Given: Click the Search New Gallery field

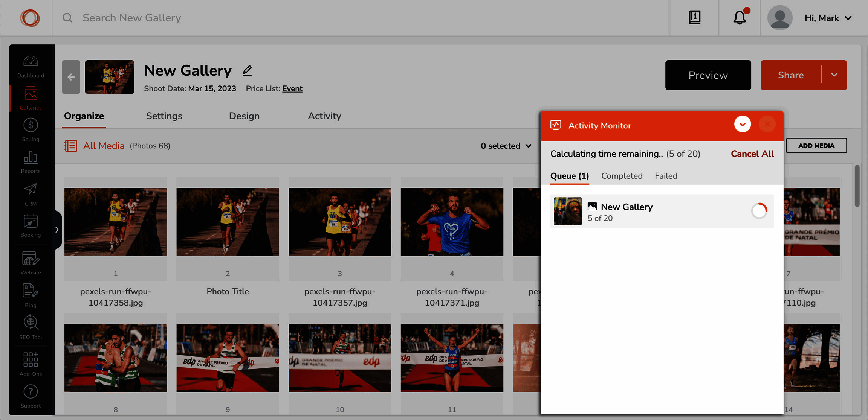Looking at the screenshot, I should pos(131,18).
